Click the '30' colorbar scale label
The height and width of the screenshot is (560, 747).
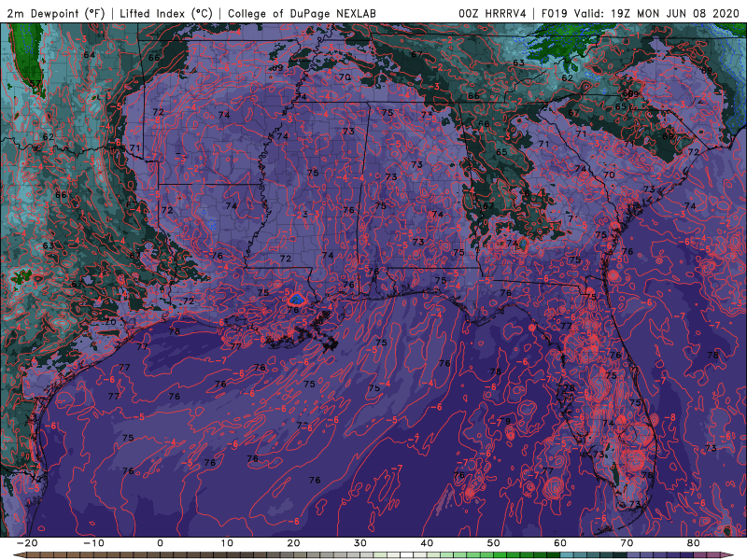360,543
